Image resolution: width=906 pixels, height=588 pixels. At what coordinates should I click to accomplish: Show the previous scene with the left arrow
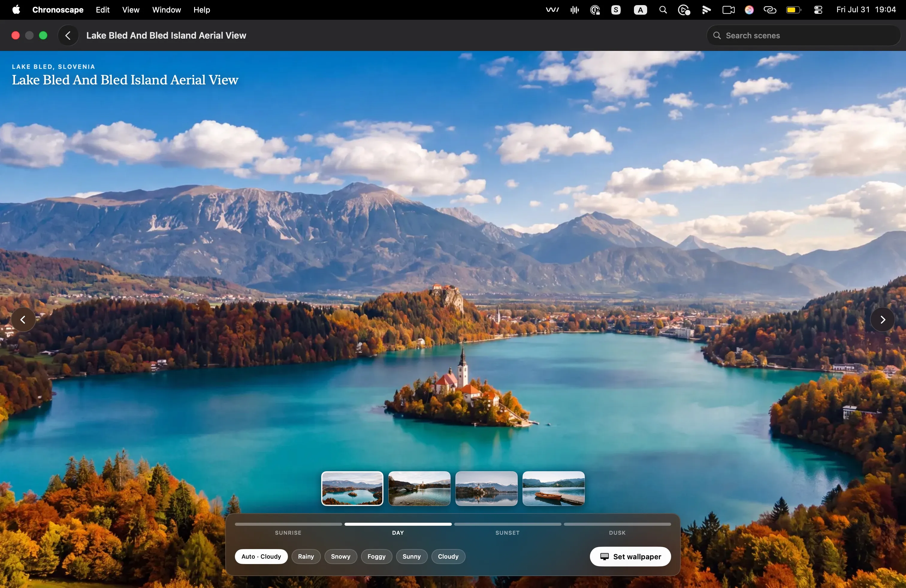click(23, 319)
